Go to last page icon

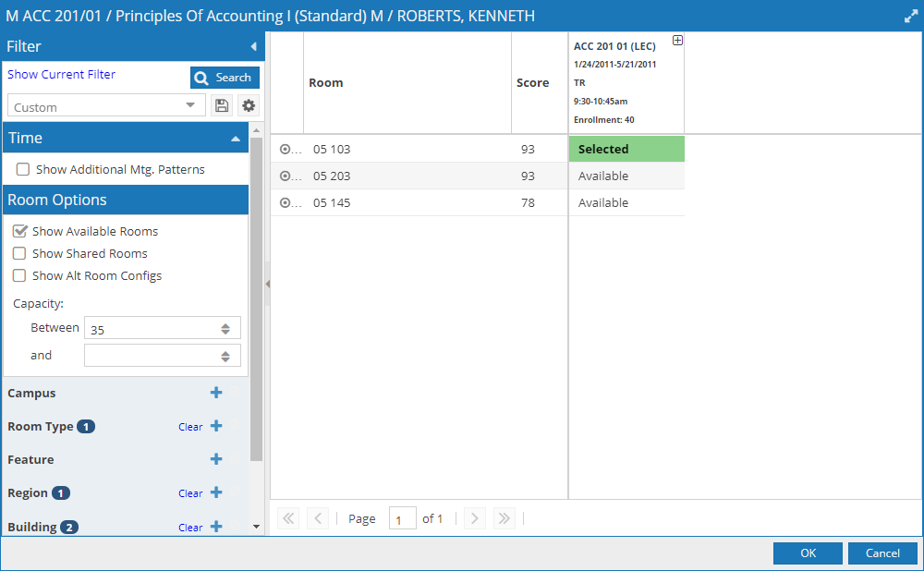tap(505, 518)
